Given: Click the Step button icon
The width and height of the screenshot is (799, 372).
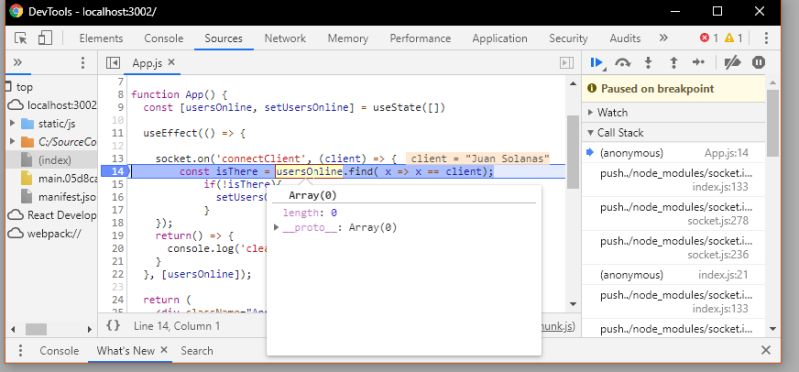Looking at the screenshot, I should 699,63.
